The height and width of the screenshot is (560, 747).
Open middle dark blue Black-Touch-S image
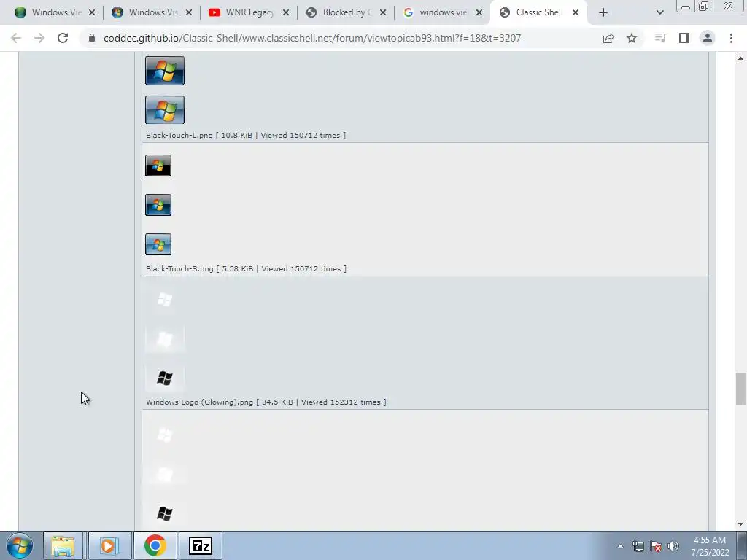158,205
